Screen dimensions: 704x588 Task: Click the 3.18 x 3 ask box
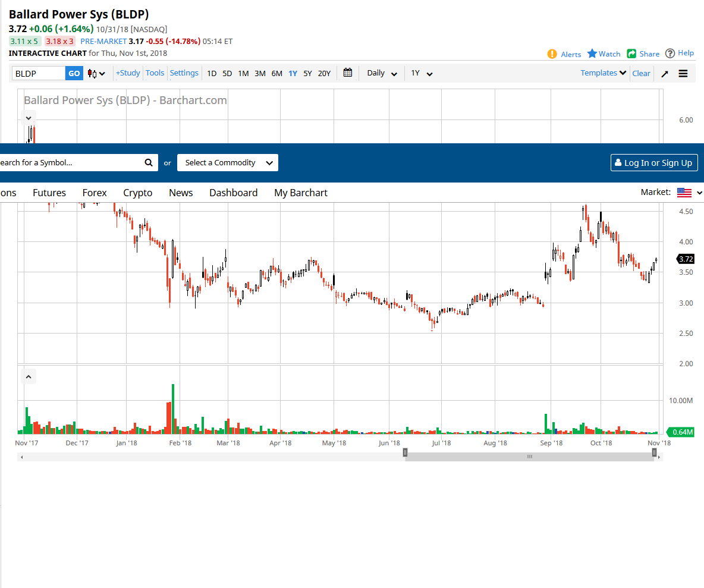(59, 41)
